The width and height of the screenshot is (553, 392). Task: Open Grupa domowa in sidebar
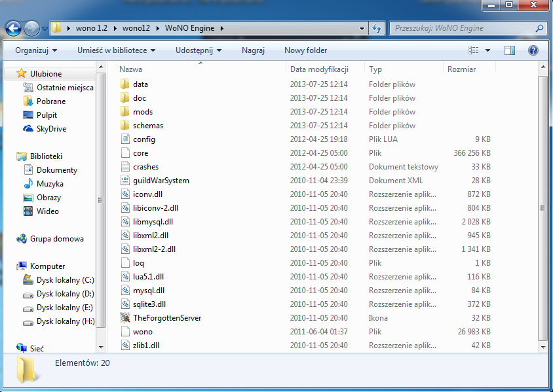point(57,238)
